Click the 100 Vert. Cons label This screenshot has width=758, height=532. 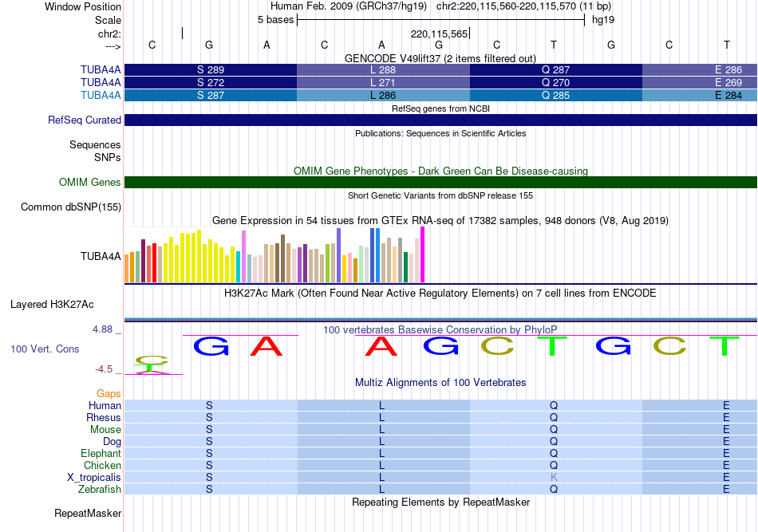[45, 349]
